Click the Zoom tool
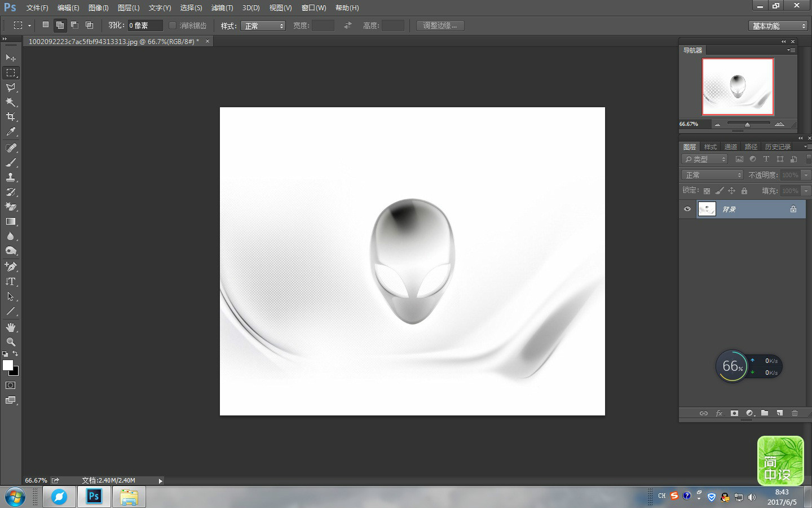Image resolution: width=812 pixels, height=508 pixels. pyautogui.click(x=10, y=342)
